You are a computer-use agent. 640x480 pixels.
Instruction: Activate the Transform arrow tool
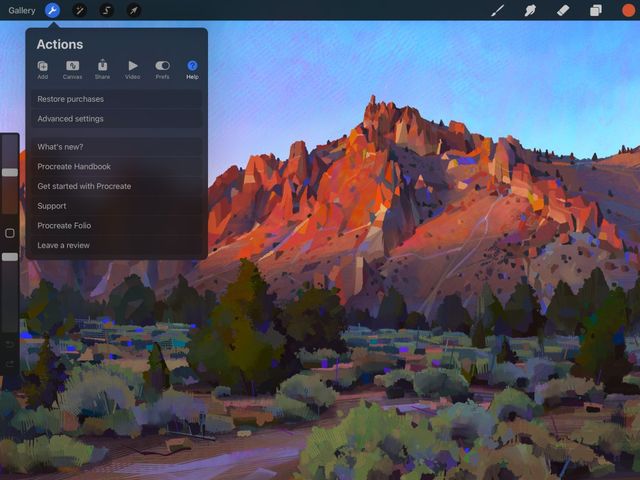coord(134,10)
